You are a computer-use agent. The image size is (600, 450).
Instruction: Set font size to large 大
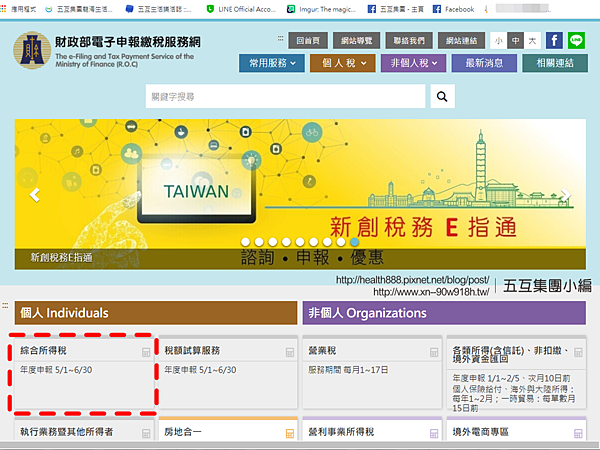532,41
